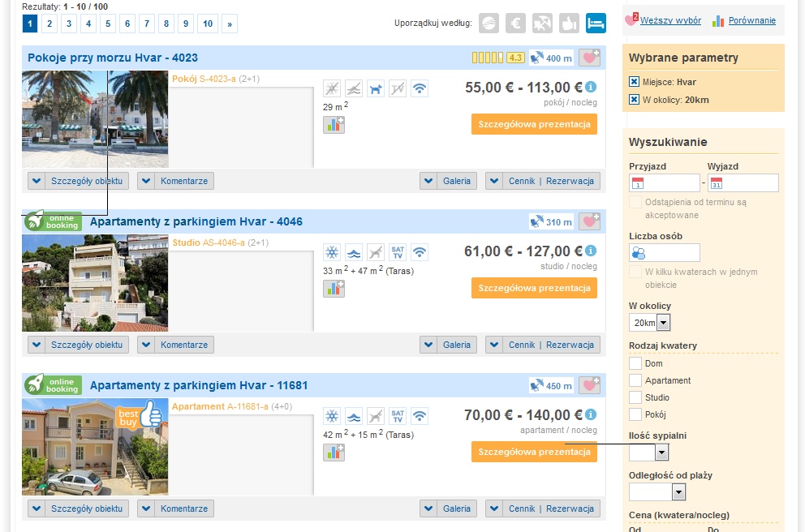Add listing 4023 to favorites via heart icon
Image resolution: width=805 pixels, height=532 pixels.
click(590, 58)
